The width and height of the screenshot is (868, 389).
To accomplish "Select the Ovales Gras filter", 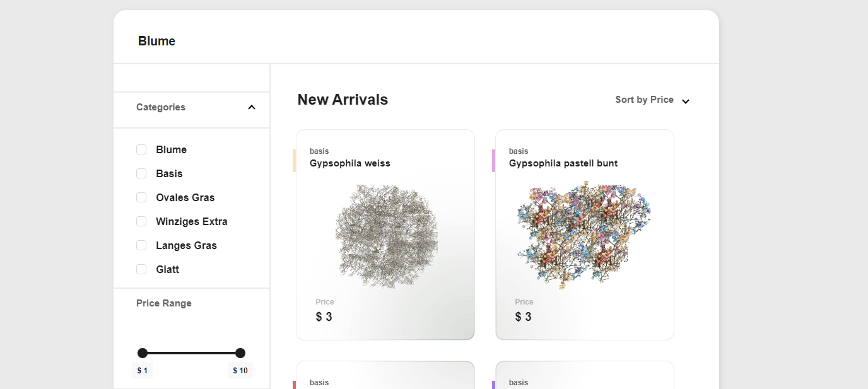I will tap(141, 197).
